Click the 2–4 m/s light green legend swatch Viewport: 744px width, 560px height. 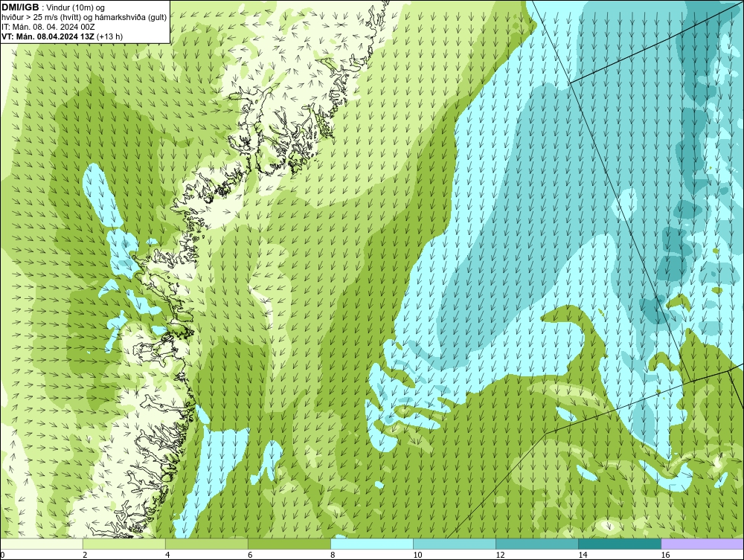point(124,544)
